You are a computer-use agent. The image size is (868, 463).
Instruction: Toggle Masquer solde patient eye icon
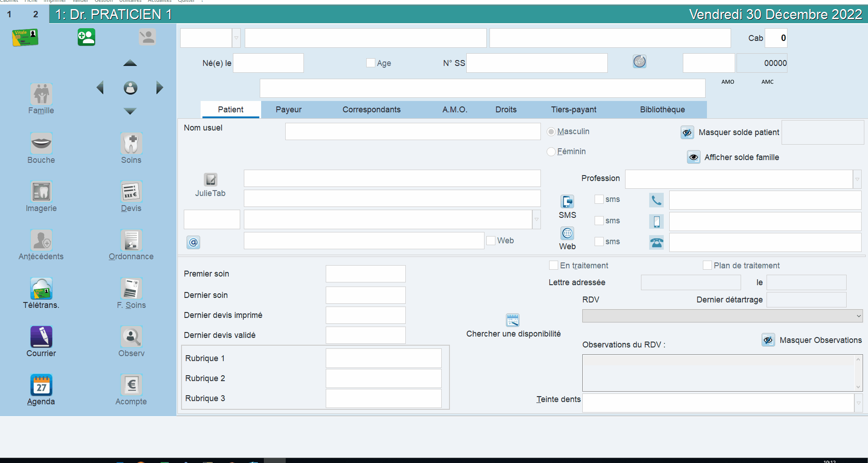pyautogui.click(x=687, y=132)
